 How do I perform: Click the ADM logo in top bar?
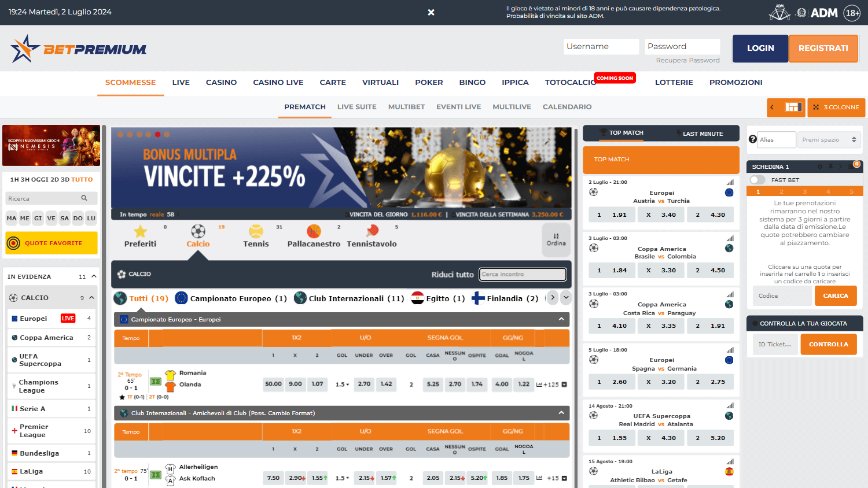(x=824, y=12)
